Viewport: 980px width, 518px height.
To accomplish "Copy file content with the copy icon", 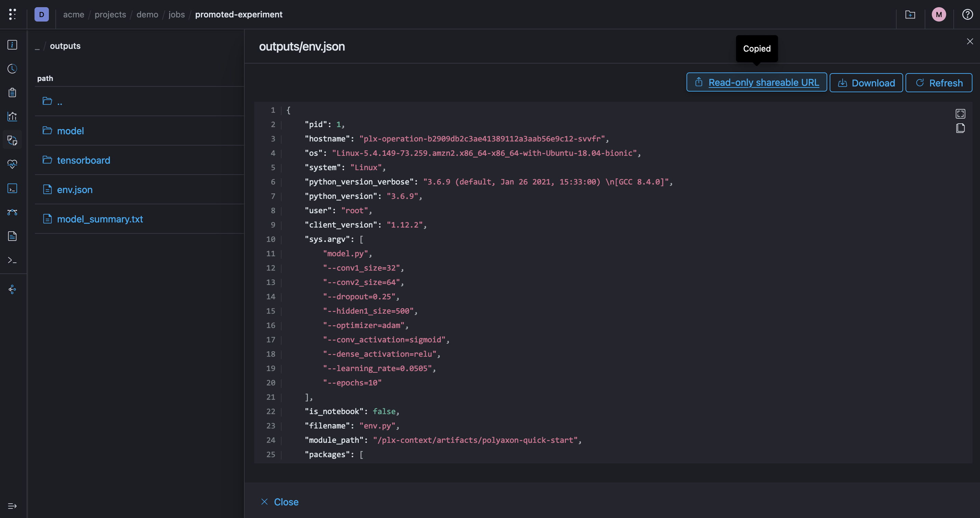I will (960, 128).
